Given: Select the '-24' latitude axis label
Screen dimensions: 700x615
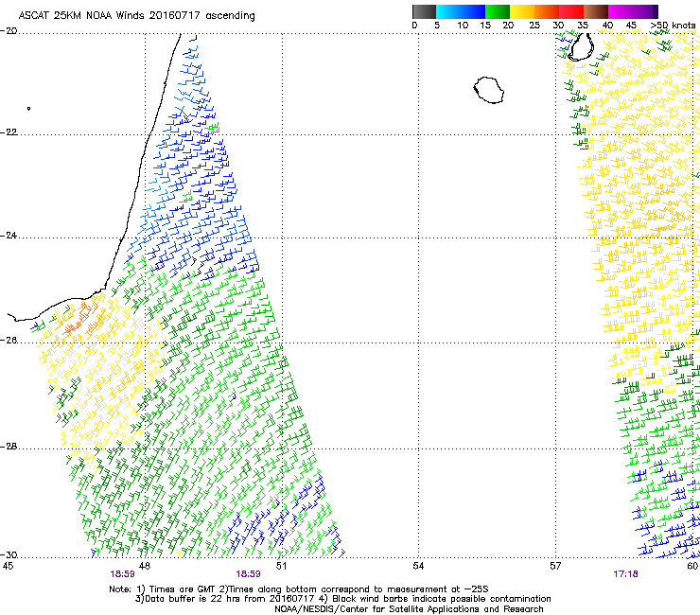Looking at the screenshot, I should (9, 236).
